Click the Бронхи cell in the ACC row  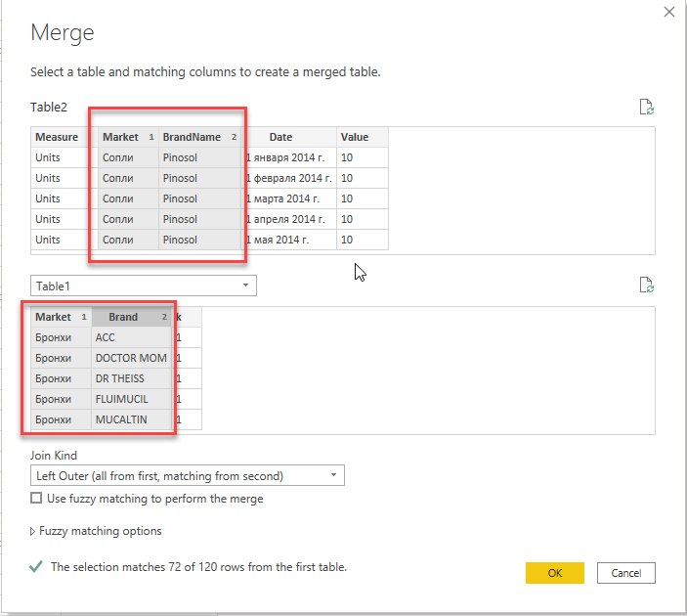pos(61,337)
